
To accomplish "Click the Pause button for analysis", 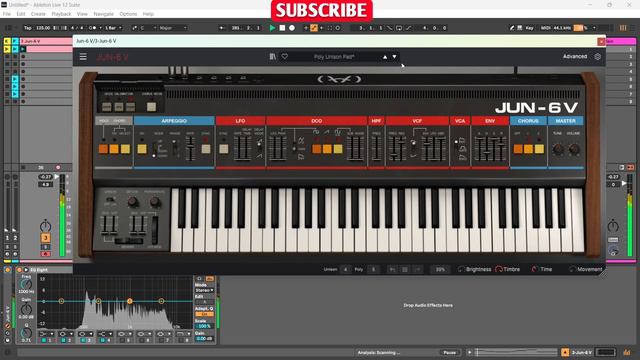I will pyautogui.click(x=449, y=352).
